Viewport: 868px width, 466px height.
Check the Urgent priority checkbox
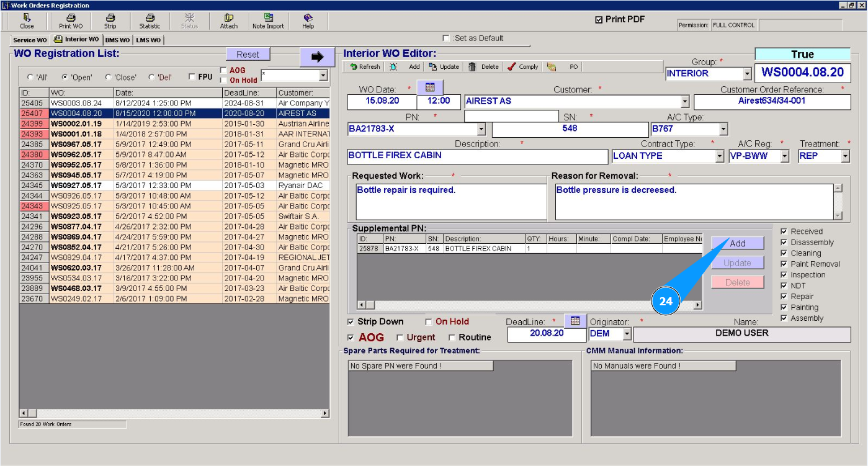click(400, 338)
